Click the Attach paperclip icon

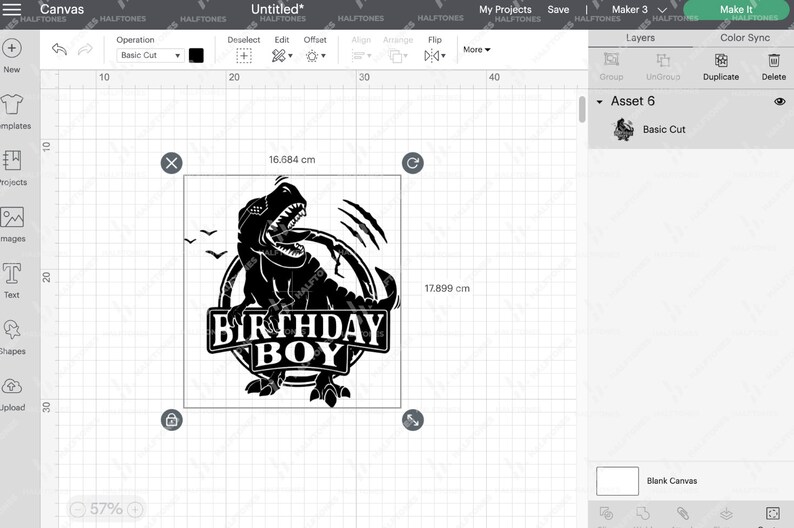[x=683, y=514]
